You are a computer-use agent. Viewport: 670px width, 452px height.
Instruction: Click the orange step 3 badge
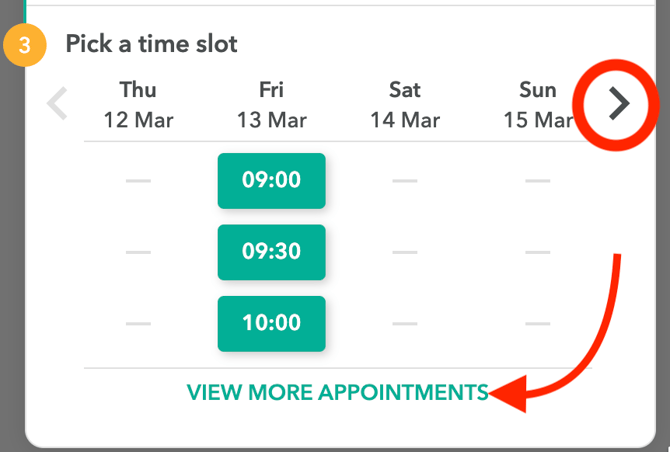point(26,45)
